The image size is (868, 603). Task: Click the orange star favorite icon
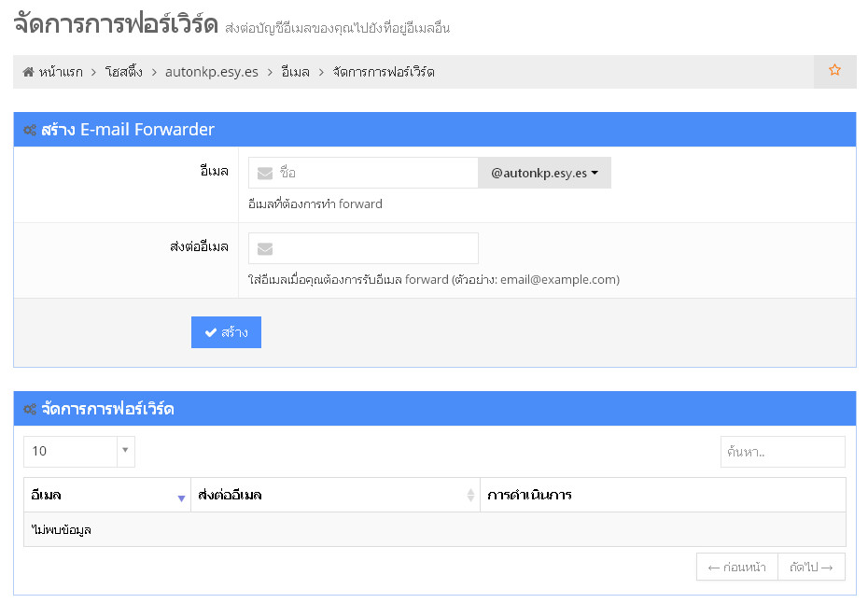834,71
